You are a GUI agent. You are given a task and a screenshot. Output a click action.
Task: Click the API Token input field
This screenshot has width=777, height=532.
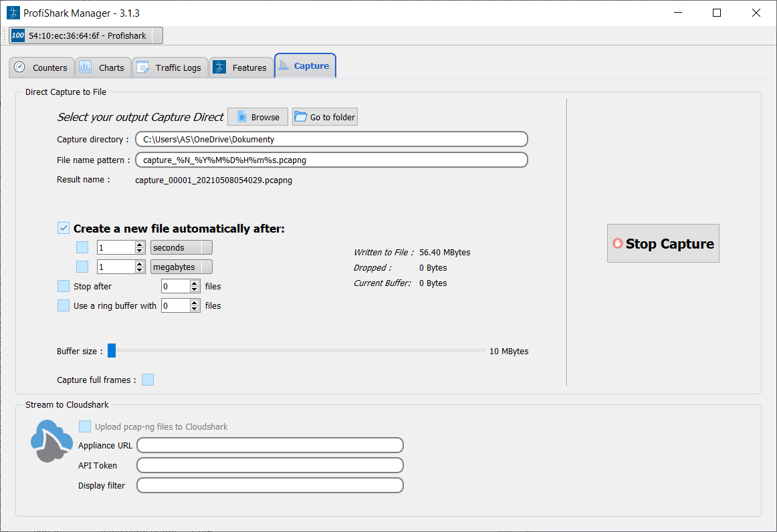[270, 466]
